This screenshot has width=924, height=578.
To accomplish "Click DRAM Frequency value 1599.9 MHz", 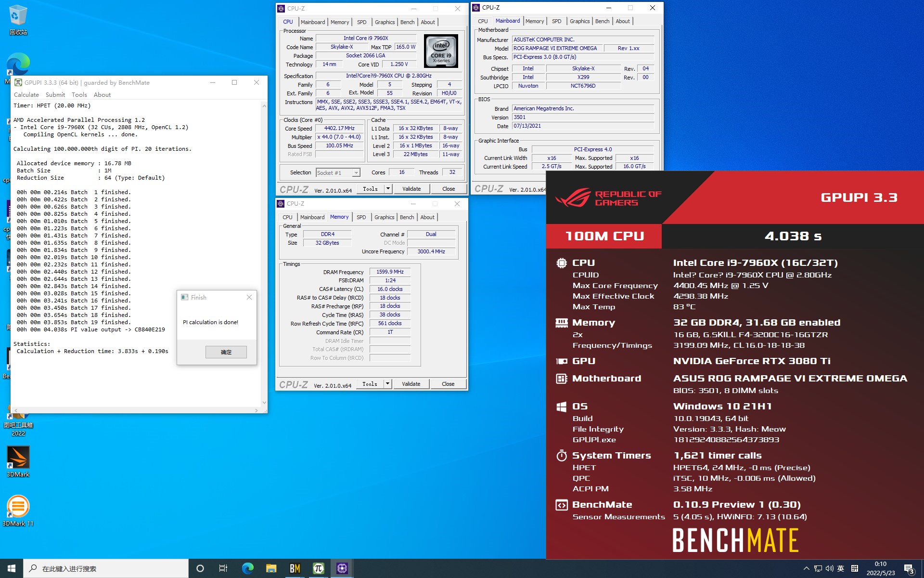I will click(390, 272).
